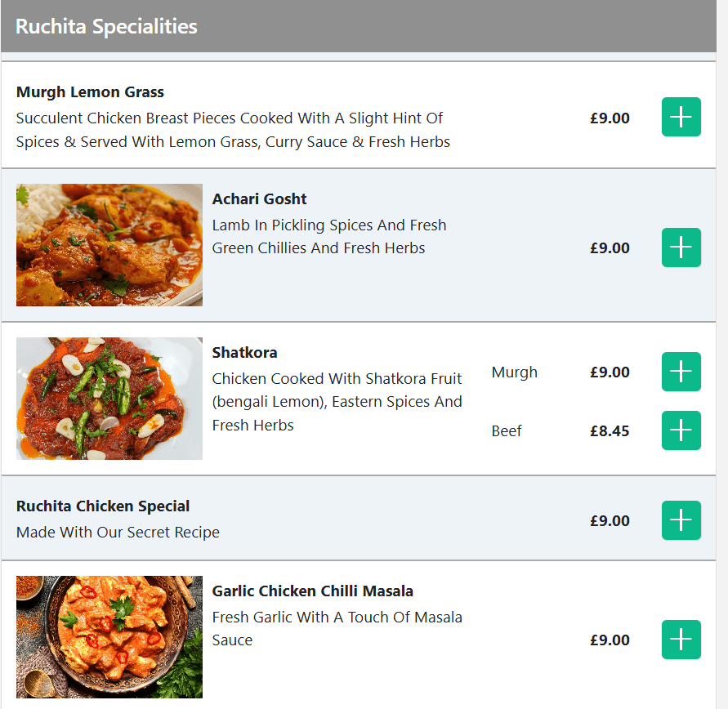728x709 pixels.
Task: Add Murgh Lemon Grass to the order
Action: 681,117
